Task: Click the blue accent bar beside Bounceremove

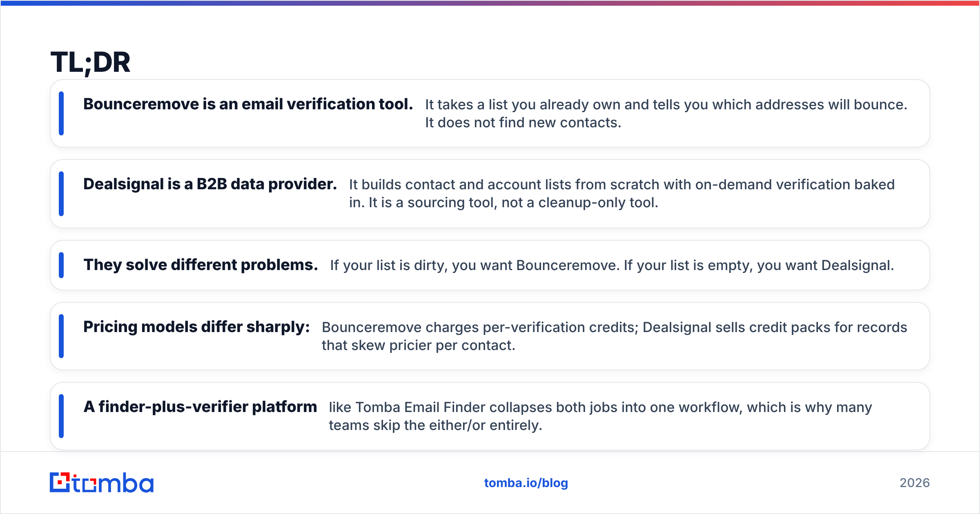Action: 61,113
